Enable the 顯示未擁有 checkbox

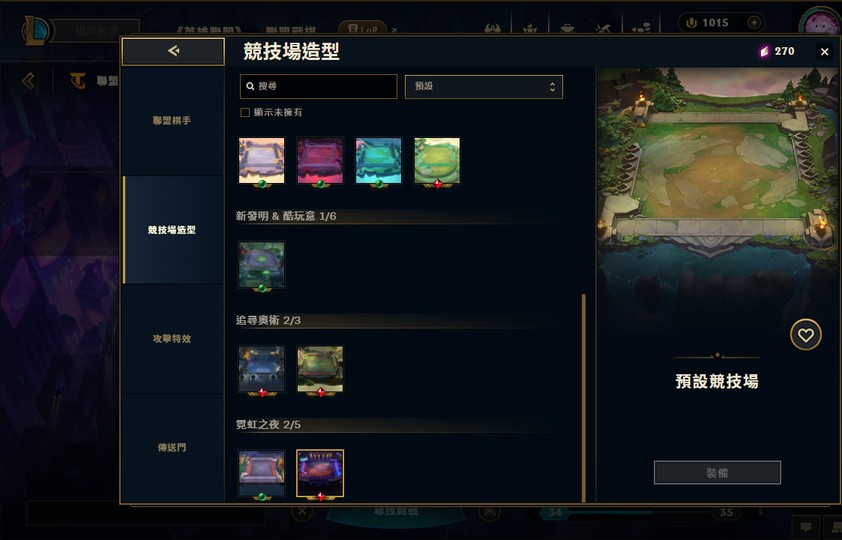click(x=245, y=113)
